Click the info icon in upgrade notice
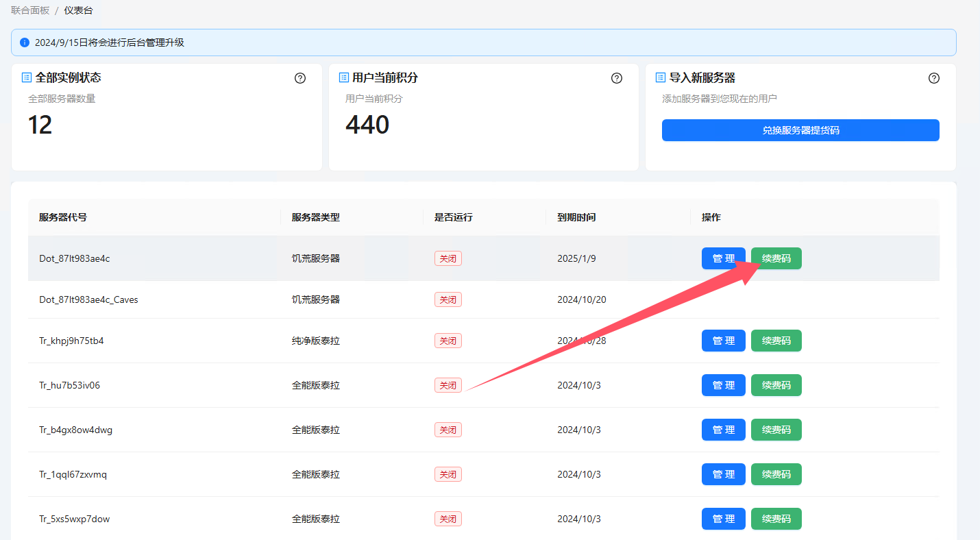Screen dimensions: 980x540 25,42
